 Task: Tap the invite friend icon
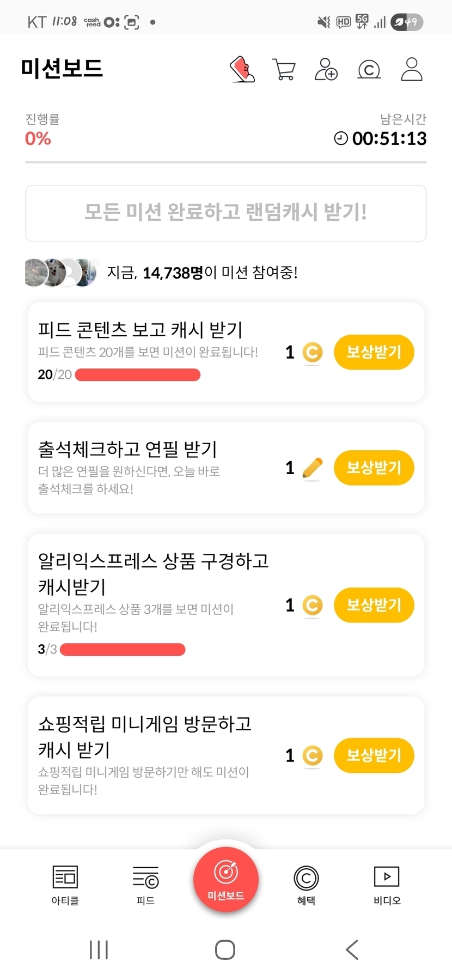tap(326, 69)
